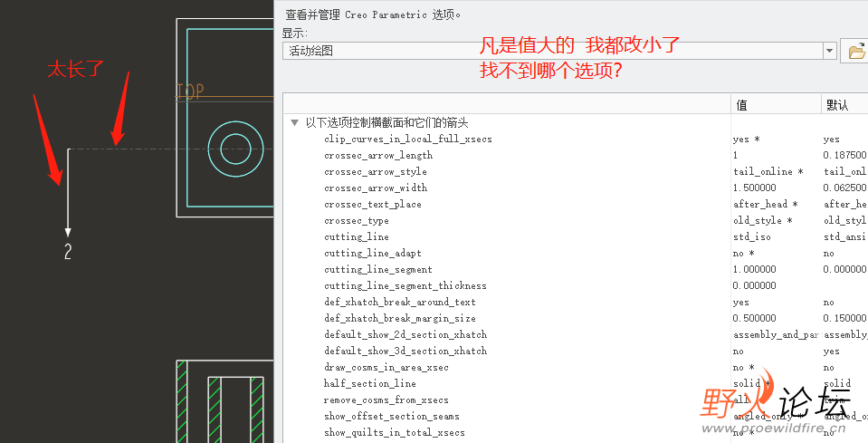The height and width of the screenshot is (443, 868).
Task: Select the cutting_line_segment_thickness option
Action: (x=405, y=285)
